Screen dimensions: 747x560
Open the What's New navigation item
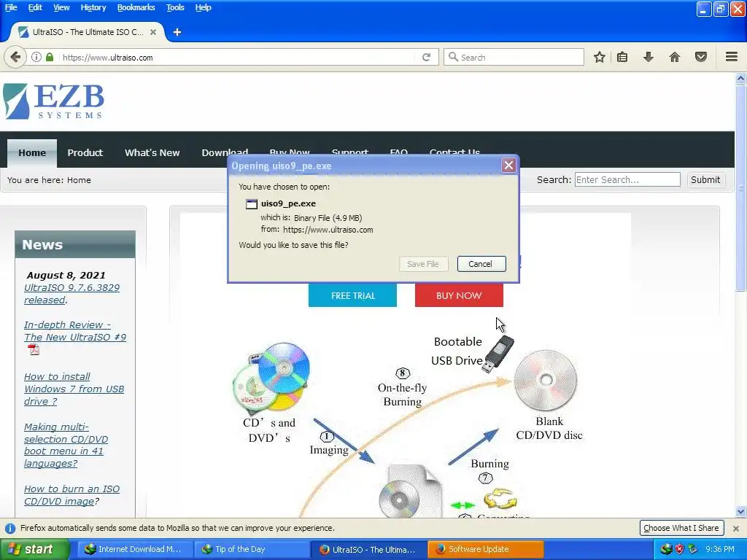(152, 153)
